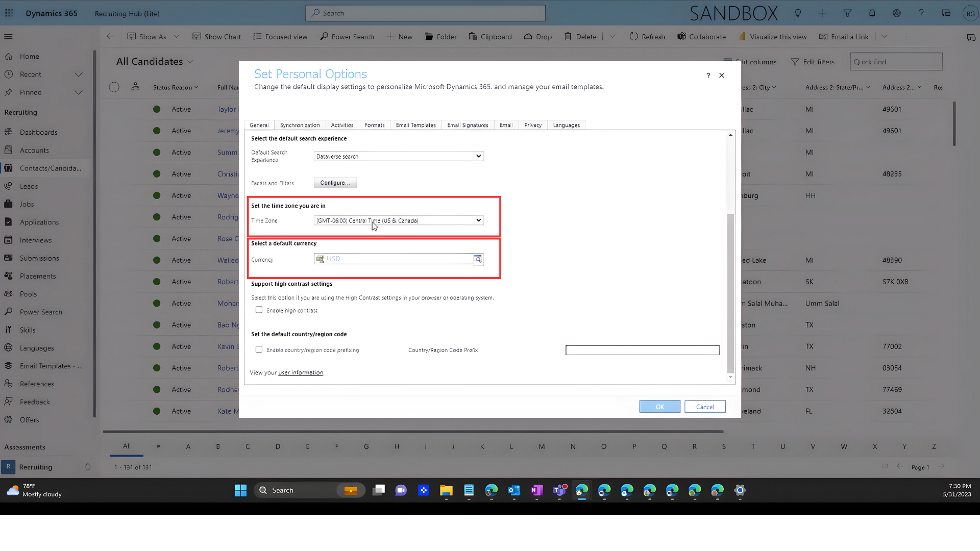980x551 pixels.
Task: Click the Configure... button
Action: tap(335, 183)
